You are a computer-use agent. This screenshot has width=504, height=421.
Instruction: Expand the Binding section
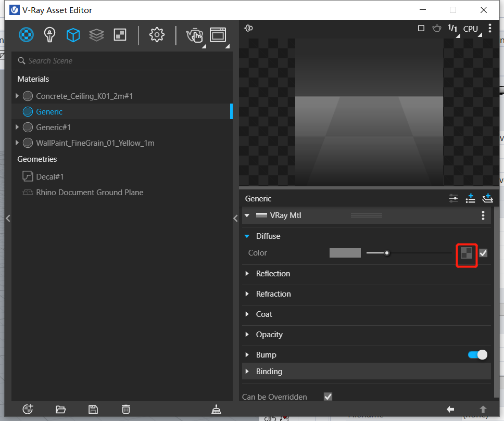tap(247, 371)
